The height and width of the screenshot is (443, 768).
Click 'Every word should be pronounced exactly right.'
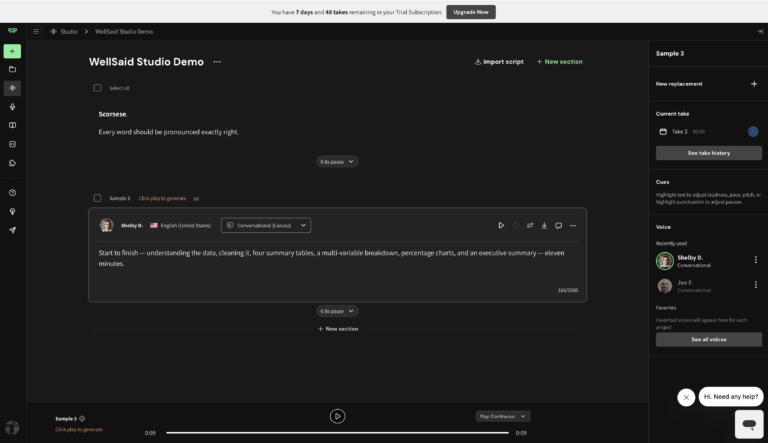pos(169,132)
